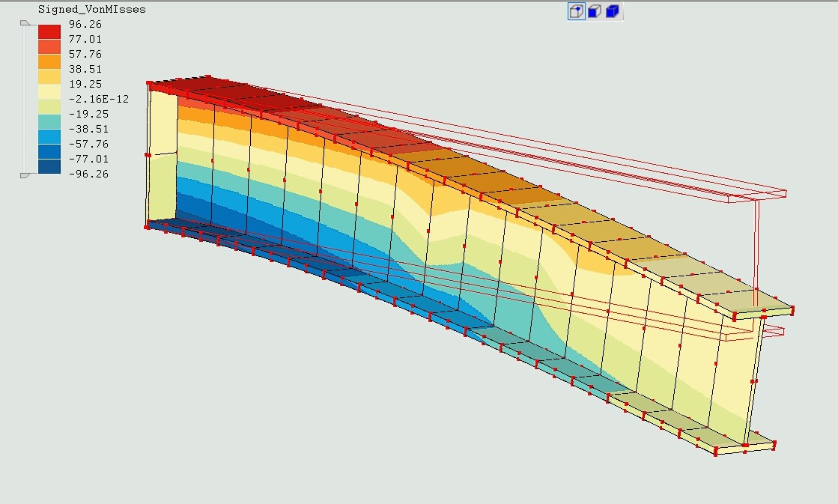This screenshot has height=504, width=838.
Task: Select the cube face selection icon
Action: (x=595, y=11)
